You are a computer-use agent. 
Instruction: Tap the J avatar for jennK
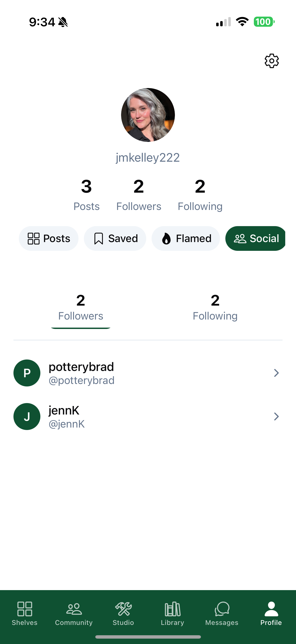tap(27, 417)
